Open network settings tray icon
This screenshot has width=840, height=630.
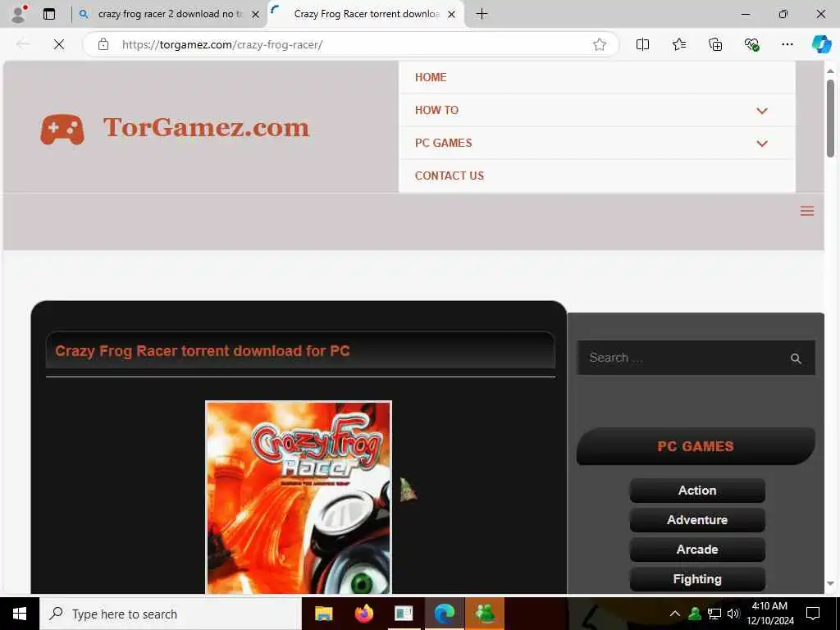pyautogui.click(x=714, y=614)
